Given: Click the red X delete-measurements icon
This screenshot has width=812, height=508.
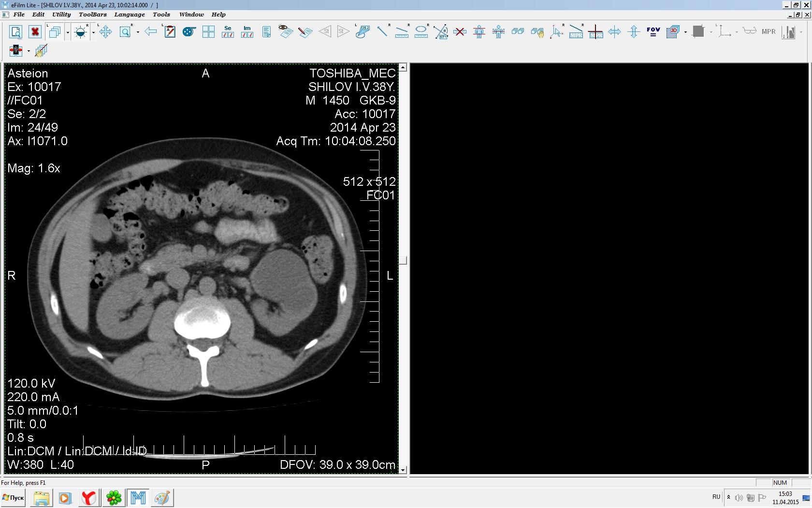Looking at the screenshot, I should (x=460, y=32).
